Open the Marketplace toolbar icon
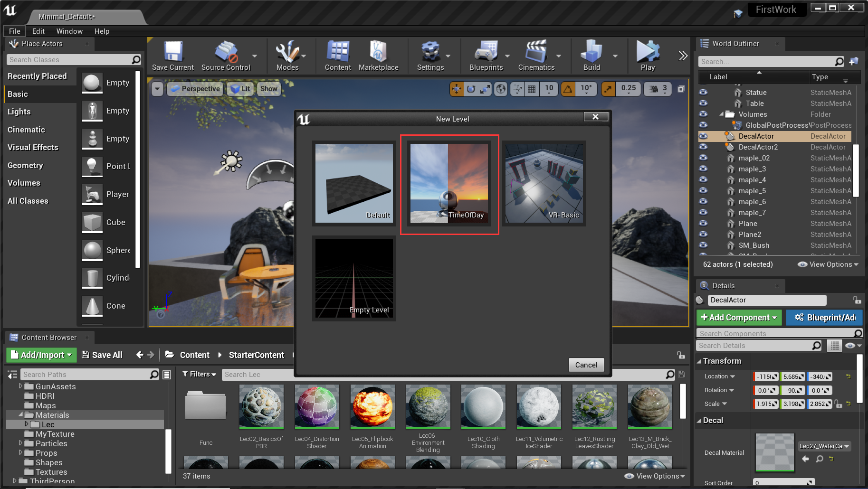Viewport: 868px width, 489px height. [x=378, y=51]
